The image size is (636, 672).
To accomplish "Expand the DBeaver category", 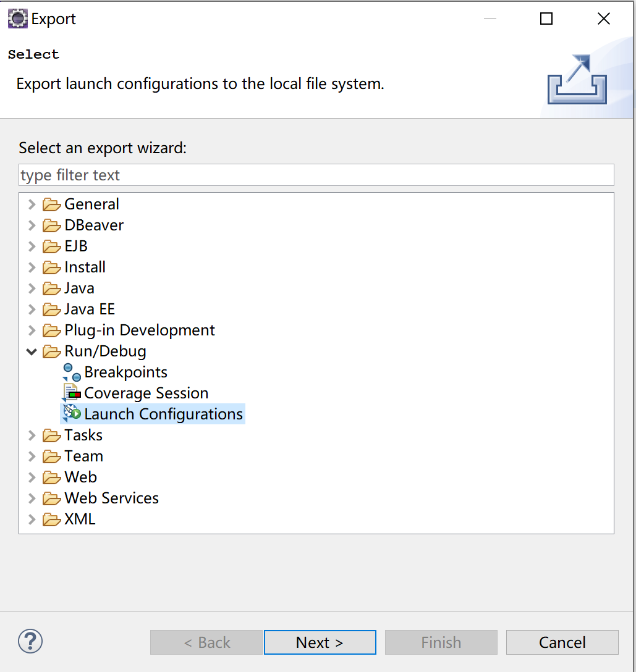I will pyautogui.click(x=32, y=225).
